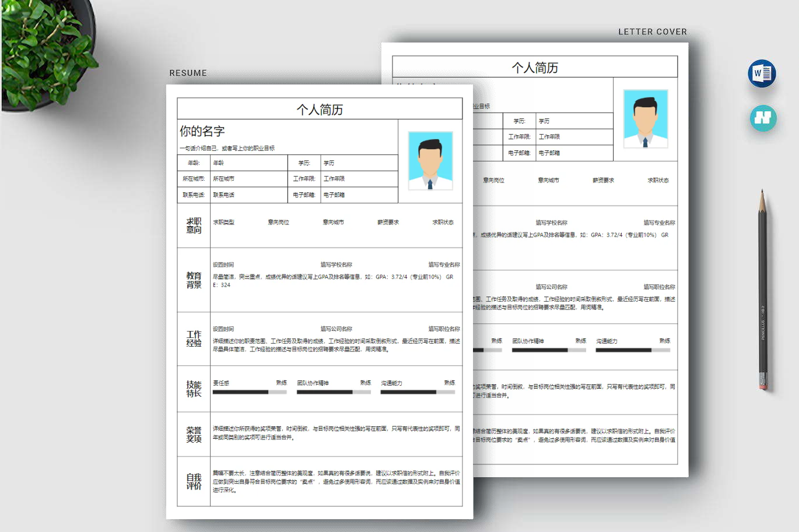The image size is (799, 532).
Task: Click 设置时间 in the 教育背景 row
Action: (x=223, y=265)
